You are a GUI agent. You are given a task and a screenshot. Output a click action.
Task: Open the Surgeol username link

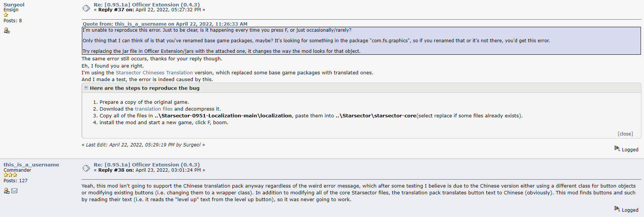(14, 5)
